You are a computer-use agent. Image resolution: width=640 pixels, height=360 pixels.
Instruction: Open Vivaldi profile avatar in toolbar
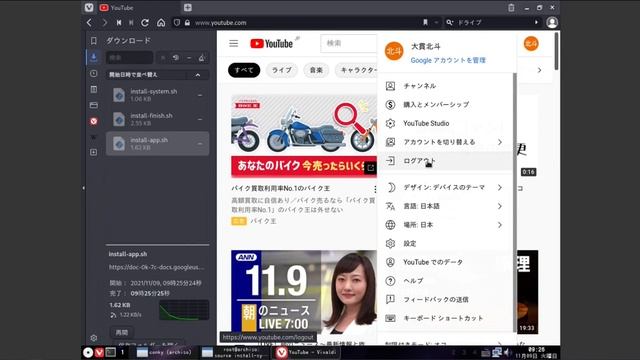[x=552, y=22]
